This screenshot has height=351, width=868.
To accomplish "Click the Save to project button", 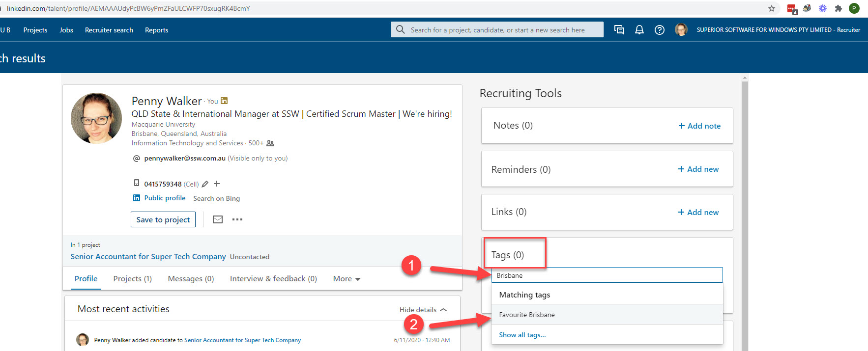I will pyautogui.click(x=163, y=219).
